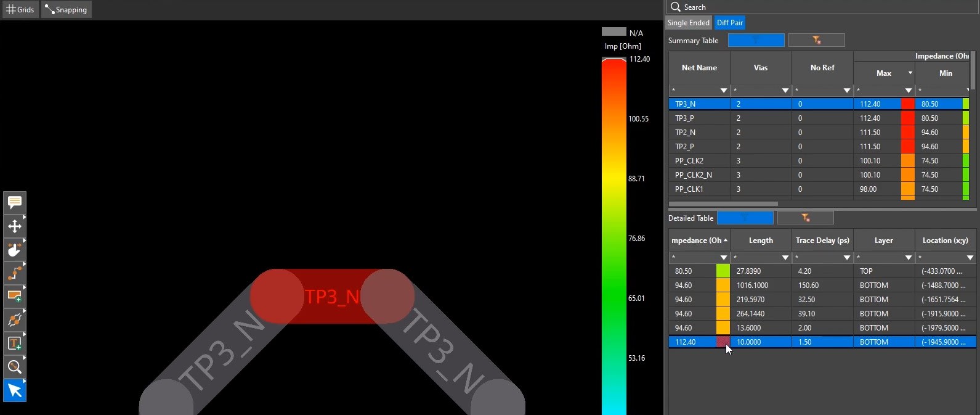
Task: Select the arrow pointer tool
Action: (x=15, y=390)
